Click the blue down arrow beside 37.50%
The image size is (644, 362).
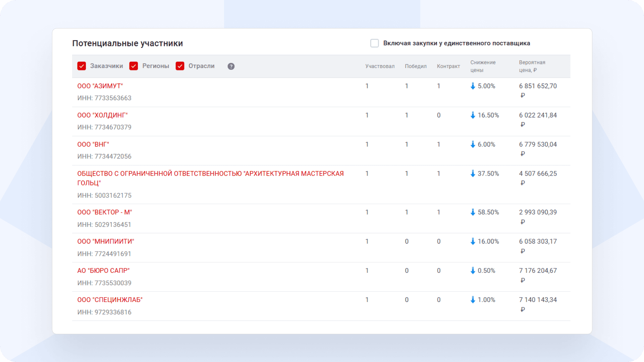click(473, 174)
